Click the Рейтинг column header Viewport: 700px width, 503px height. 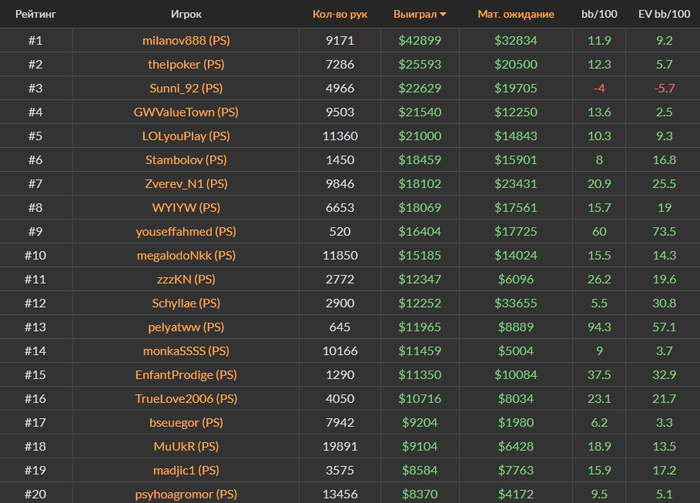pos(34,16)
